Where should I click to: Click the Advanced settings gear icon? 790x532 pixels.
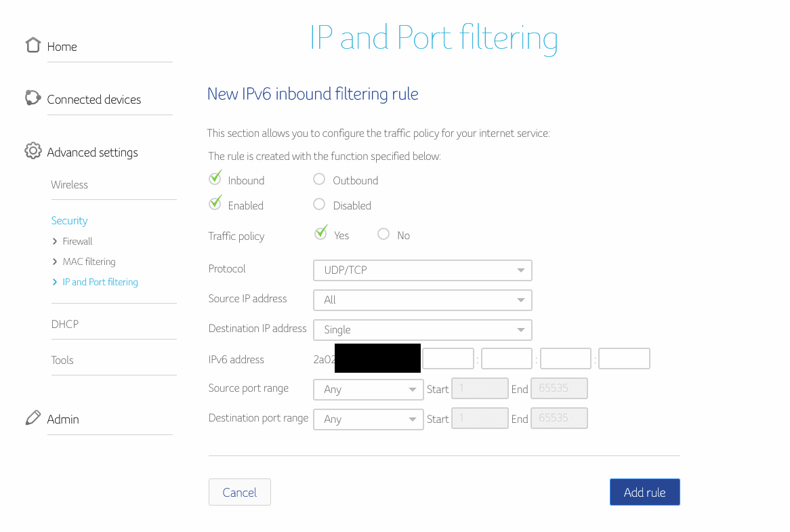point(33,151)
